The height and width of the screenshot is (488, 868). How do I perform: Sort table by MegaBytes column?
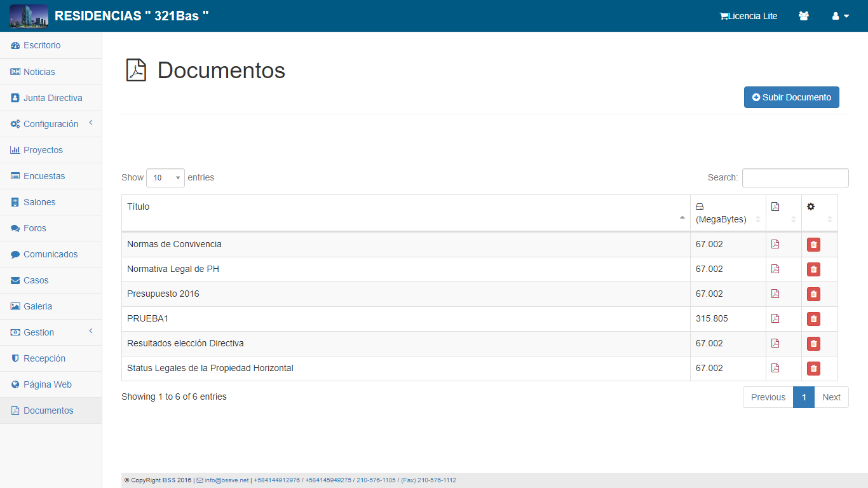point(728,213)
